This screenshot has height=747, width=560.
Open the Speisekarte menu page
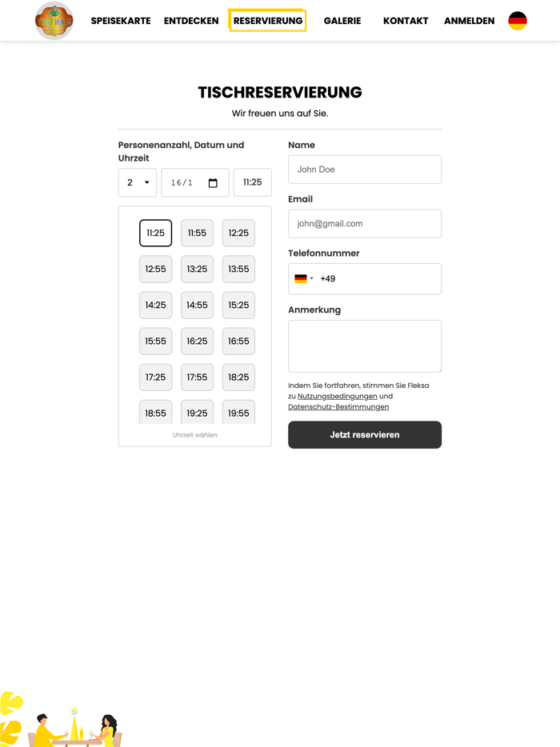[x=121, y=21]
